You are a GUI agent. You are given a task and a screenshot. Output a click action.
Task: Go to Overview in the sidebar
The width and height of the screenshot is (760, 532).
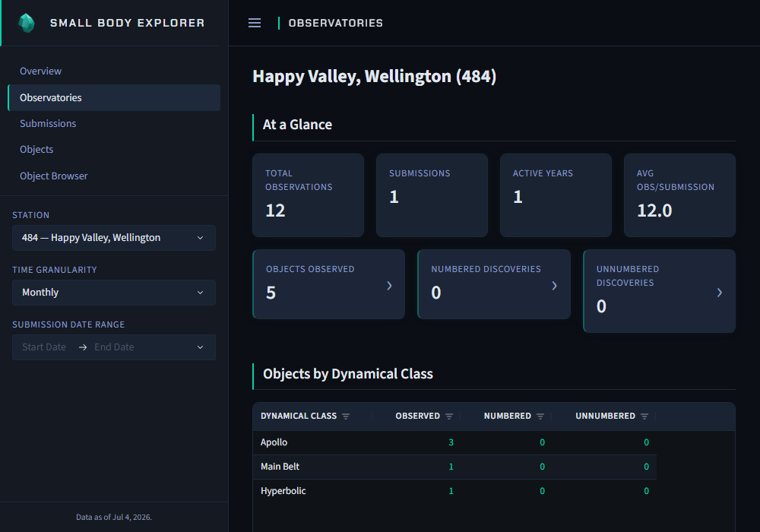pyautogui.click(x=41, y=71)
